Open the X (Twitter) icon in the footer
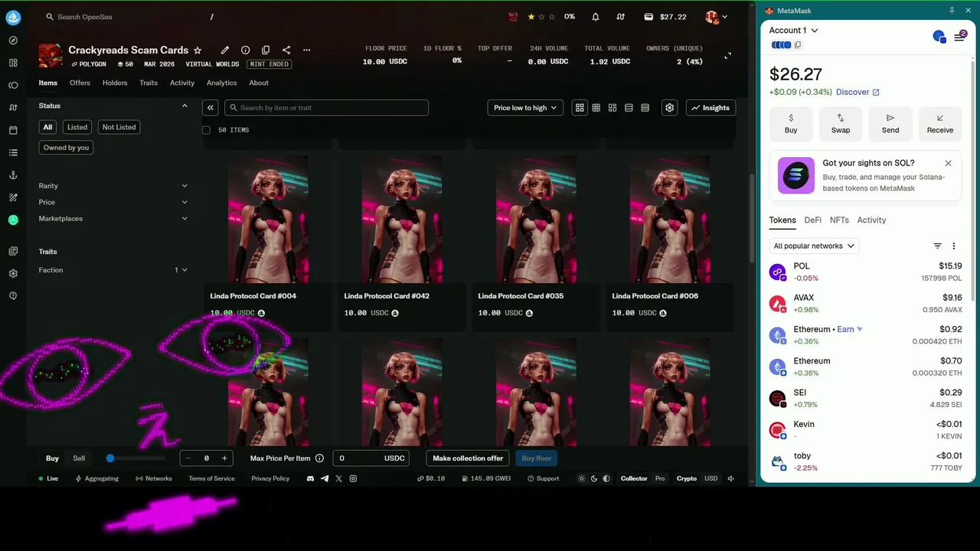Screen dimensions: 980x551 pos(339,478)
